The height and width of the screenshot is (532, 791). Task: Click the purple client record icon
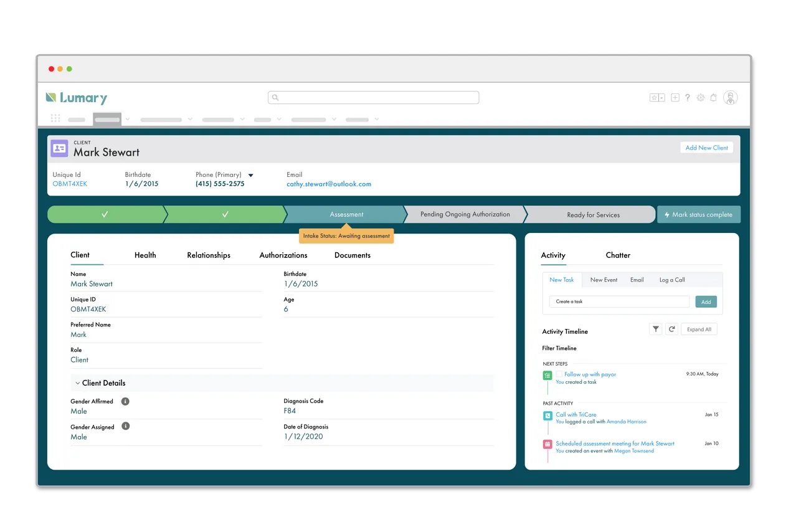click(x=59, y=148)
